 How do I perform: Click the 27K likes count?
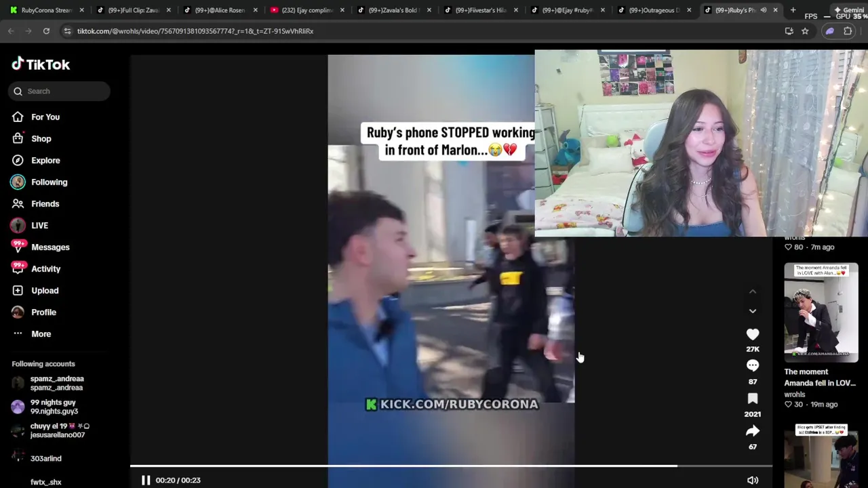point(753,349)
